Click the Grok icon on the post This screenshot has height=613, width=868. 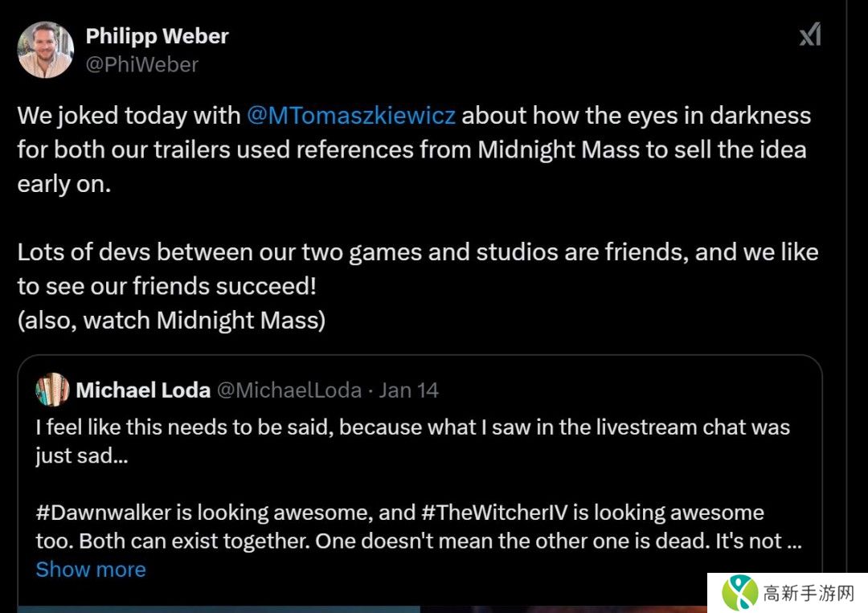pyautogui.click(x=809, y=35)
